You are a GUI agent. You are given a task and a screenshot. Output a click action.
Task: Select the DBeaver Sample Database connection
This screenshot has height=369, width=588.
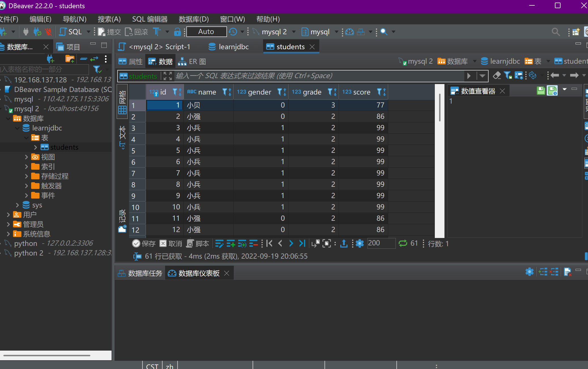click(x=59, y=89)
